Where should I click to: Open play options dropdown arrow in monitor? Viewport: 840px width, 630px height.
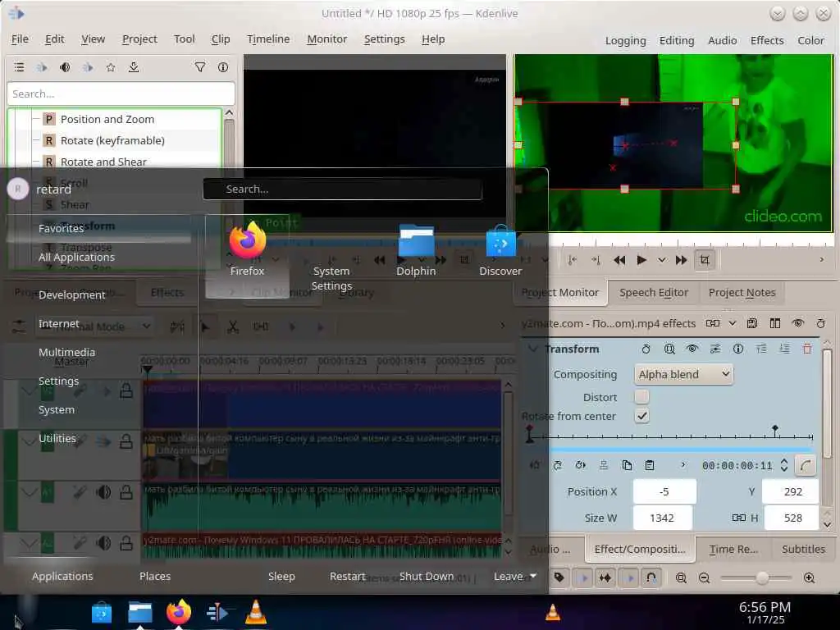tap(662, 260)
